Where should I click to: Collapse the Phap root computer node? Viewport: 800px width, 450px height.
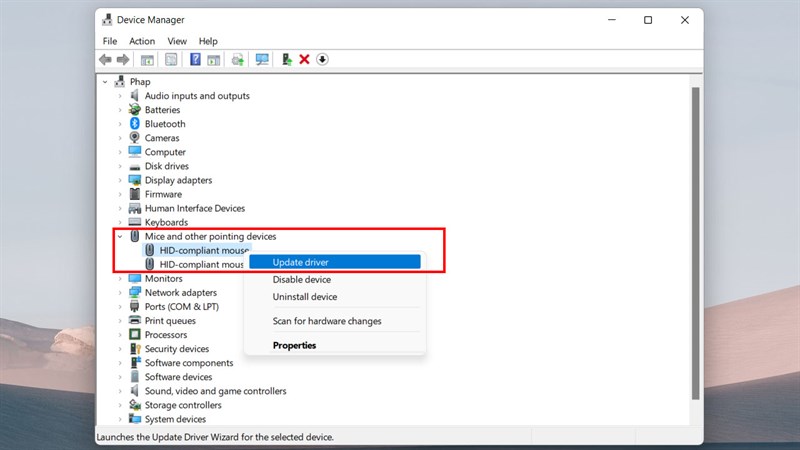tap(105, 82)
